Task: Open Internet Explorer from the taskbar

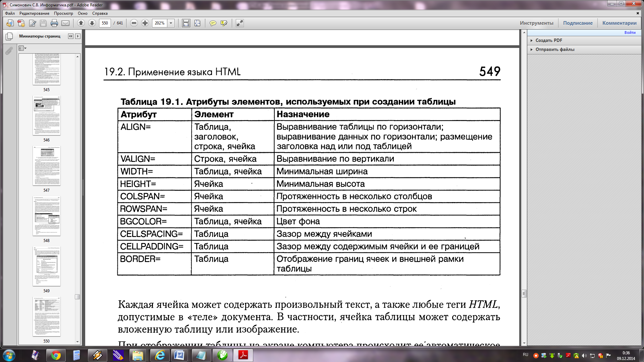Action: pos(160,355)
